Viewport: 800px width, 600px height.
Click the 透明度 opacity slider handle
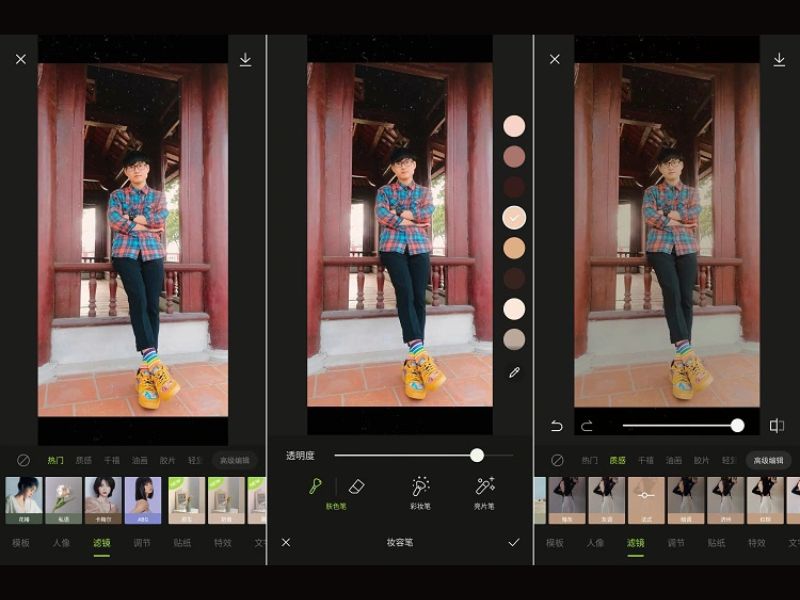click(477, 456)
